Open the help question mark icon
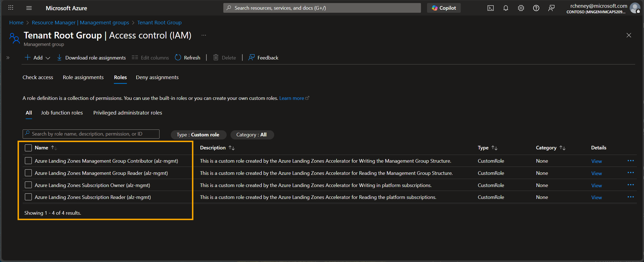Image resolution: width=644 pixels, height=262 pixels. click(x=536, y=8)
